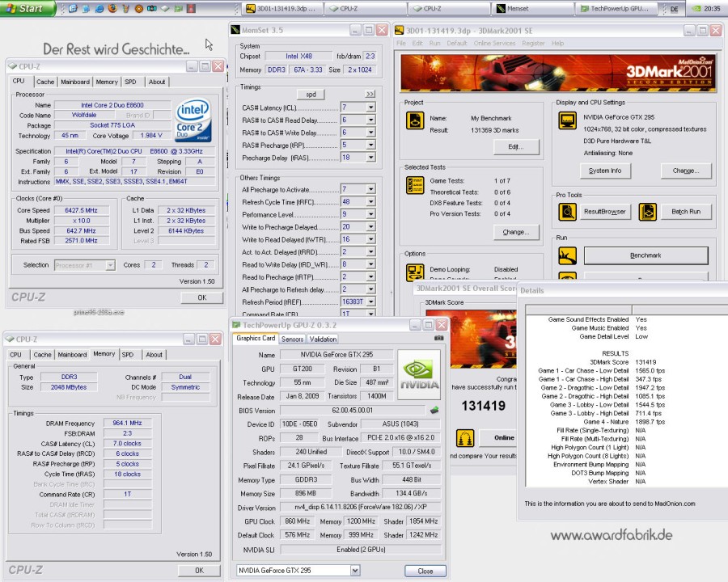Open the File menu in 3DMark2001
The image size is (728, 582).
(x=401, y=43)
